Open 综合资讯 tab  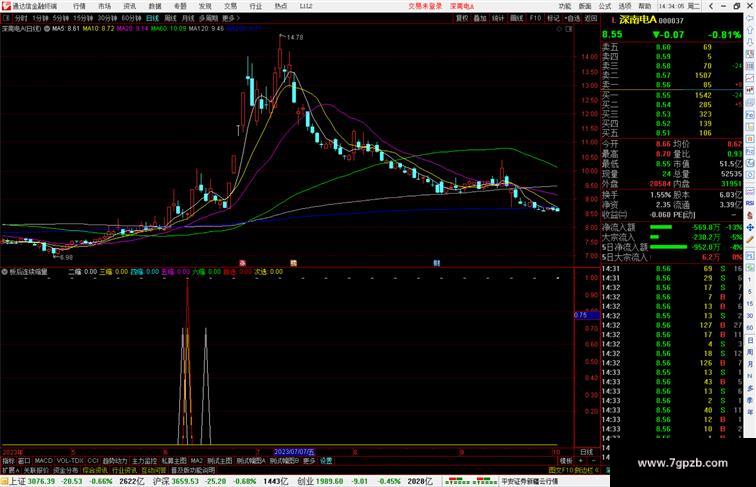[x=95, y=470]
